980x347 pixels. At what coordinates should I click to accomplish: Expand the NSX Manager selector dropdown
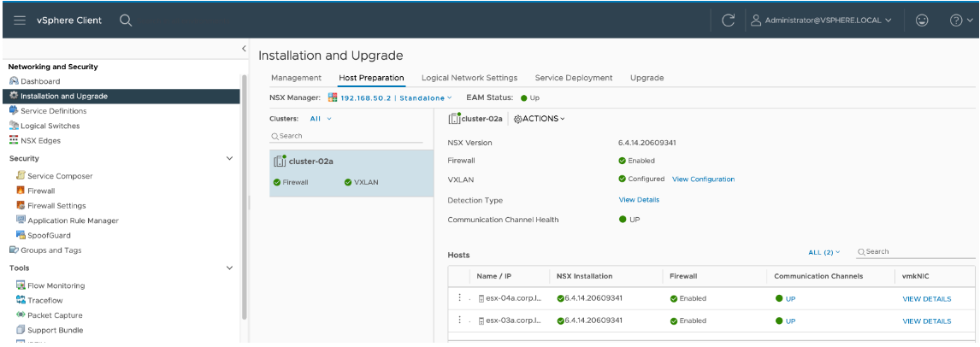click(449, 97)
